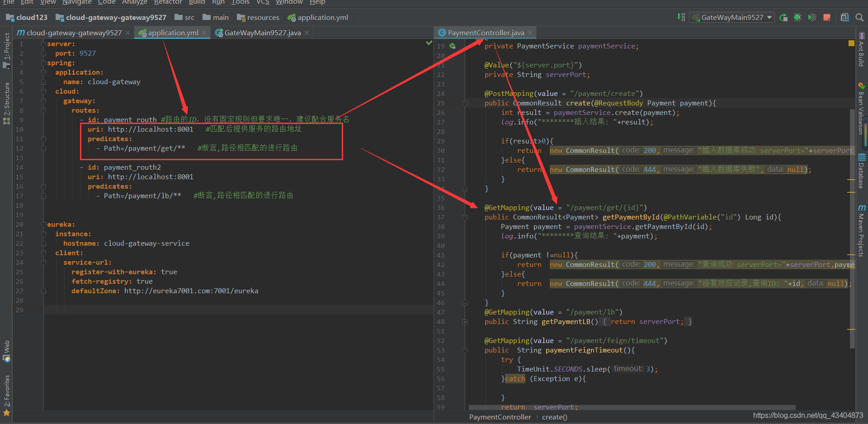Click the cloud-gateway-gateway9527 path breadcrumb
This screenshot has width=868, height=424.
(x=111, y=17)
